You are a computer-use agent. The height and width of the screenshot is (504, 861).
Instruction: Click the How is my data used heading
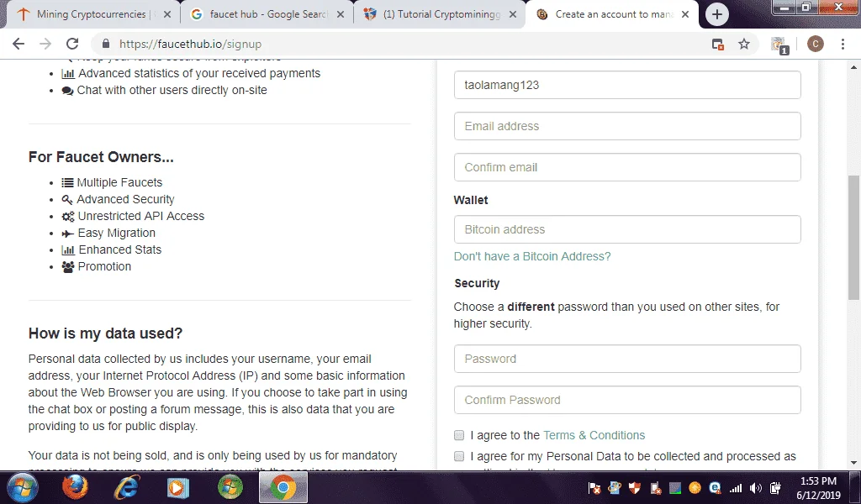tap(105, 333)
